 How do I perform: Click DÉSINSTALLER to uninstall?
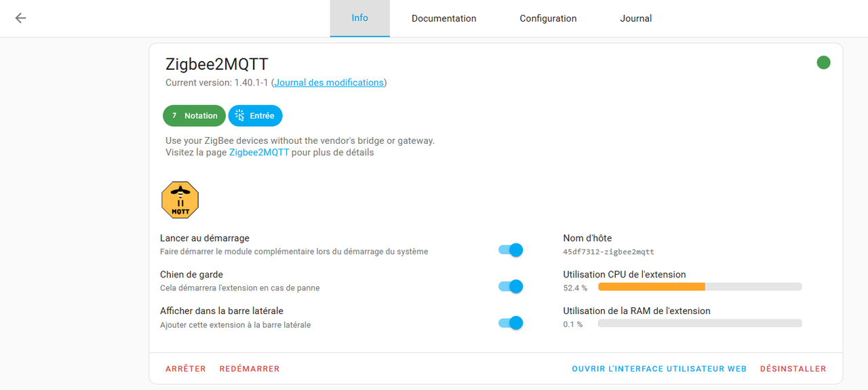(793, 369)
